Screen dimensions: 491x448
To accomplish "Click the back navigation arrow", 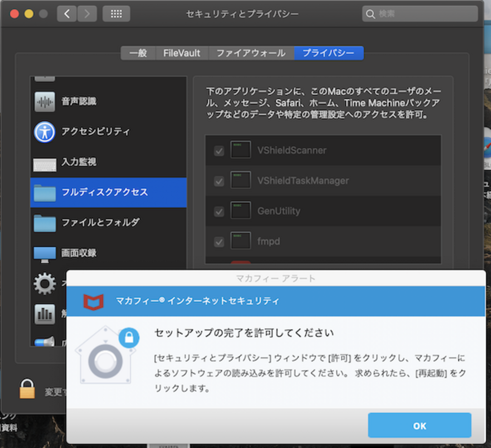I will pos(66,14).
